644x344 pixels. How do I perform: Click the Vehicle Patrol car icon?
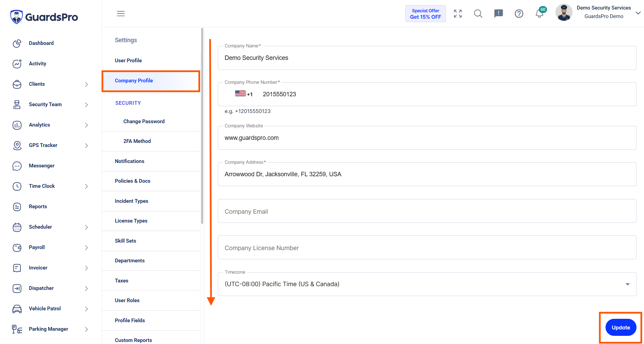tap(17, 309)
